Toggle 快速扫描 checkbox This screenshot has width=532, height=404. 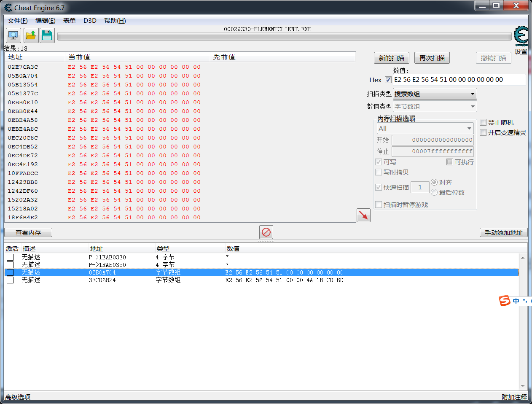click(379, 187)
